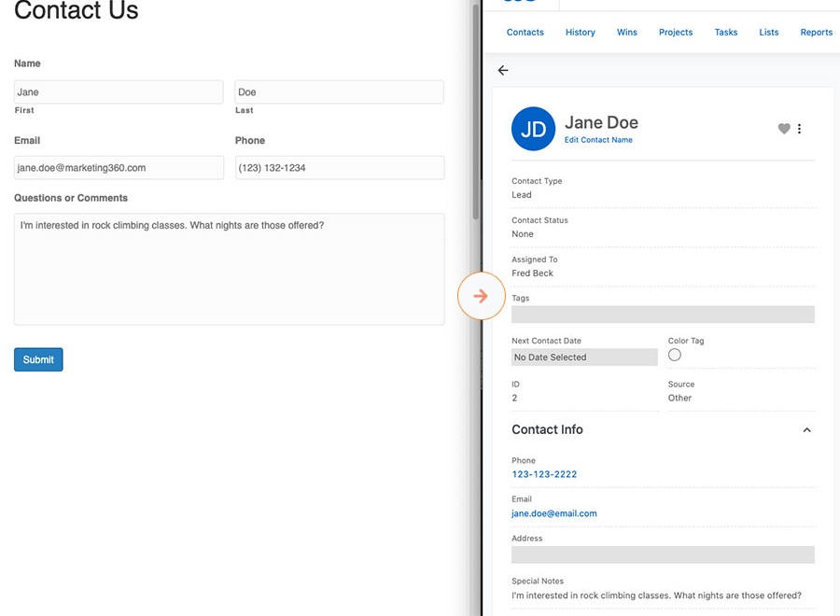The height and width of the screenshot is (616, 840).
Task: Click the Questions or Comments textarea
Action: [x=230, y=269]
